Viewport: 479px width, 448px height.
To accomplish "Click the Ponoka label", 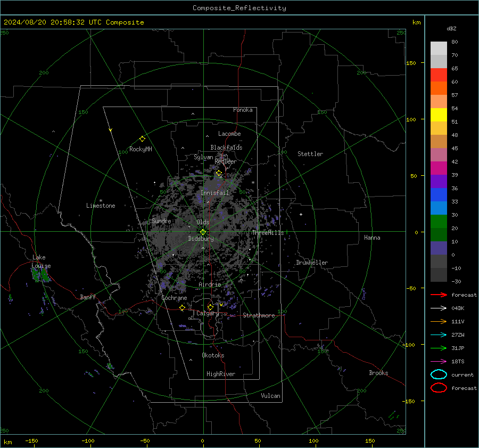I will pos(243,110).
